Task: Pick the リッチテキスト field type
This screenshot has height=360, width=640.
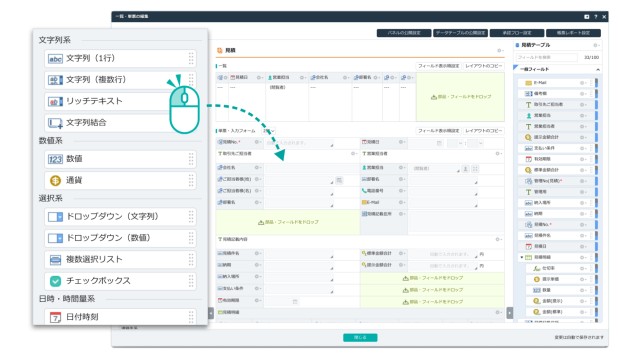Action: [x=120, y=101]
